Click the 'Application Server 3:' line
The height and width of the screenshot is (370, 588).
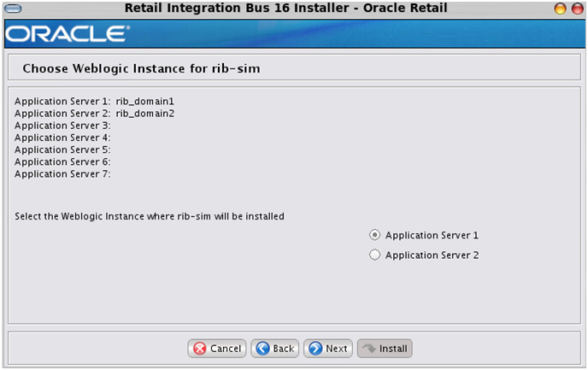tap(62, 126)
